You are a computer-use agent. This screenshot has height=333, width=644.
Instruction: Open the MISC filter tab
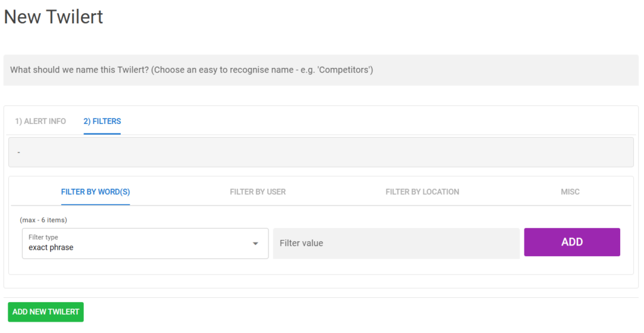pyautogui.click(x=570, y=192)
